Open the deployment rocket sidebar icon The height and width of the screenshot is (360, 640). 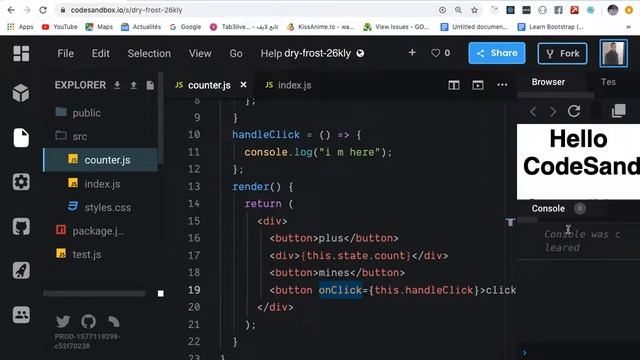(21, 270)
